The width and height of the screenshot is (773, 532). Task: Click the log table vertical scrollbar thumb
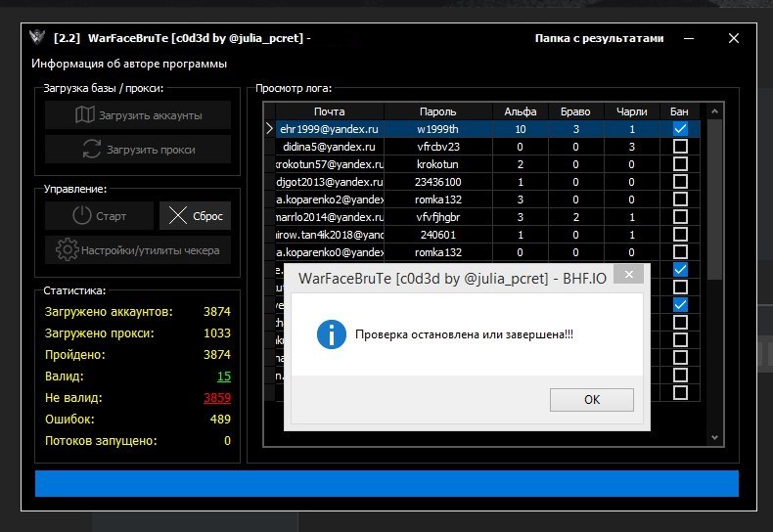tap(714, 199)
